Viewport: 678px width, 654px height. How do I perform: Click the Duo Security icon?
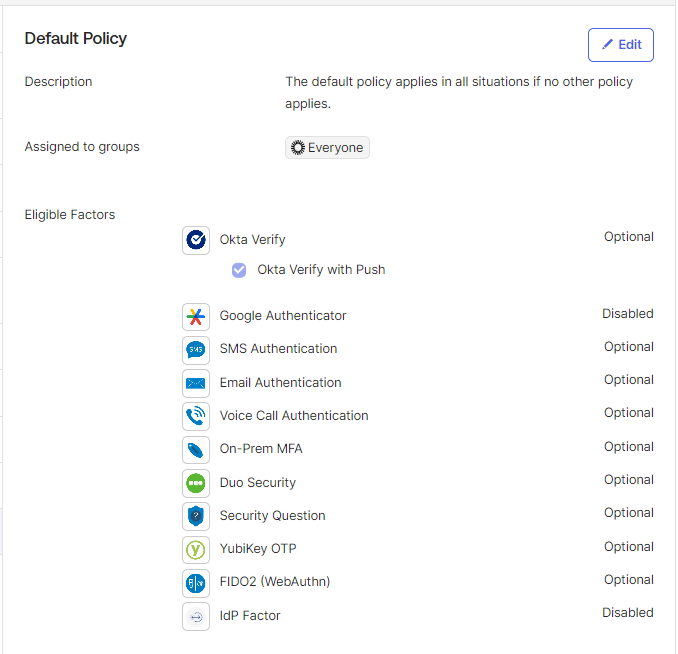point(196,483)
